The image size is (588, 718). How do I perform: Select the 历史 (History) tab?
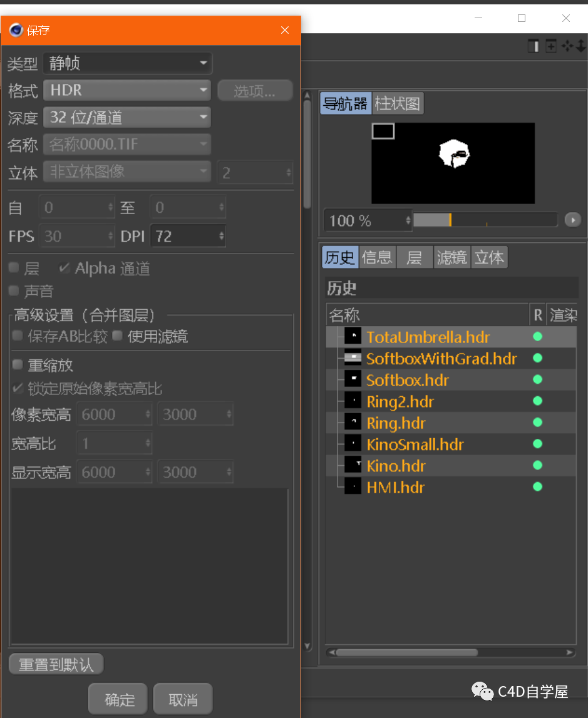pyautogui.click(x=340, y=257)
